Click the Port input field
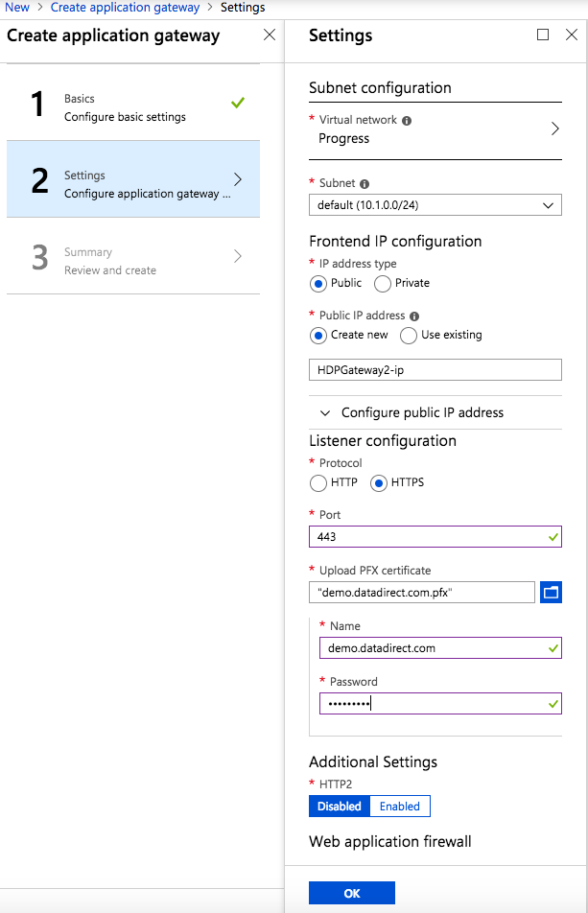Image resolution: width=588 pixels, height=913 pixels. 427,538
